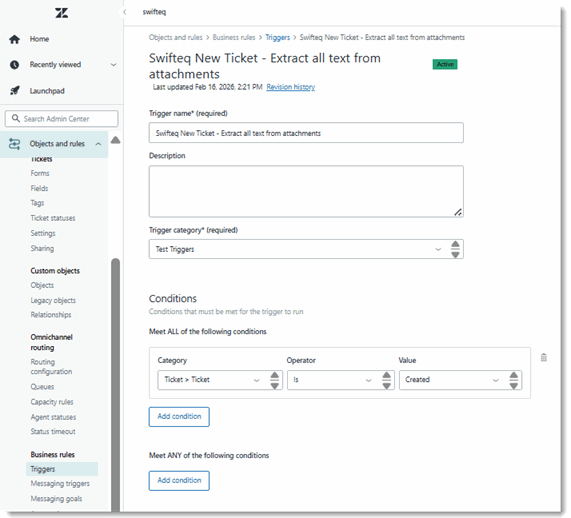
Task: Click the sidebar scrollbar thumb
Action: tap(115, 384)
